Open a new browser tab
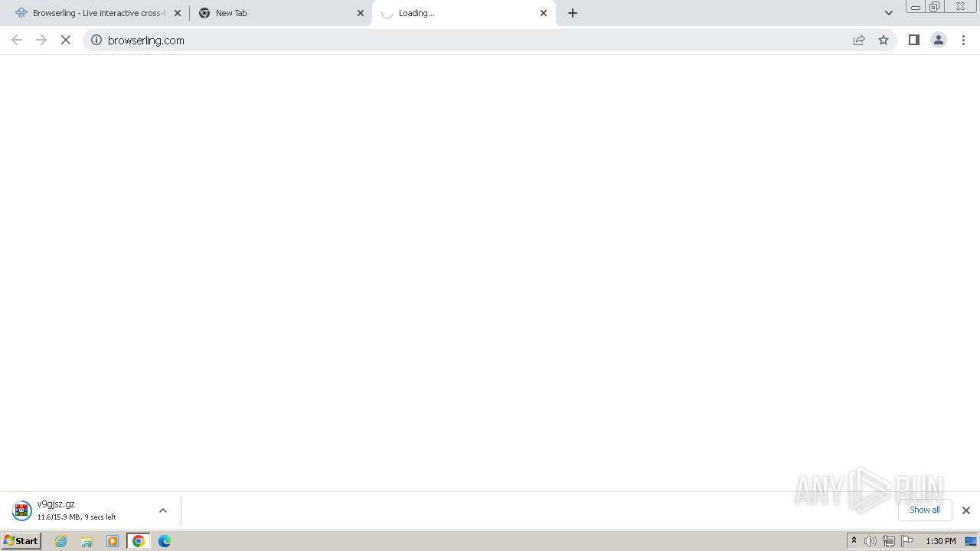This screenshot has height=551, width=980. (573, 13)
